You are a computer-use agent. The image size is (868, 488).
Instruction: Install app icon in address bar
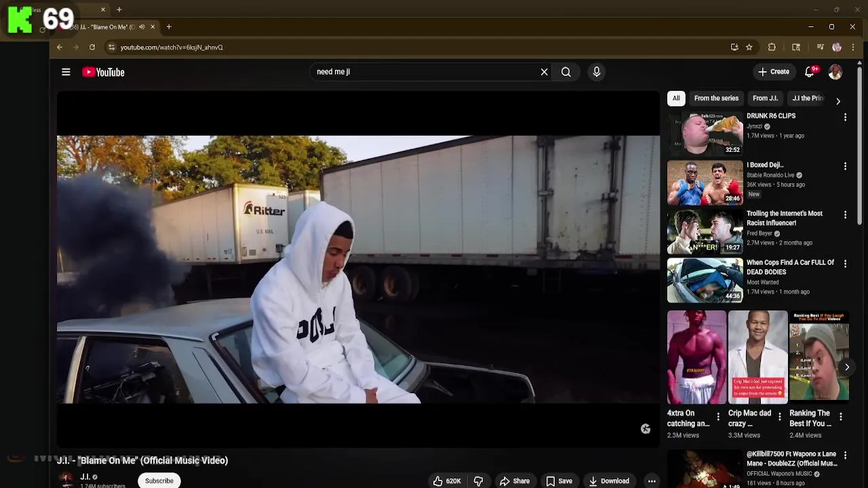[734, 47]
